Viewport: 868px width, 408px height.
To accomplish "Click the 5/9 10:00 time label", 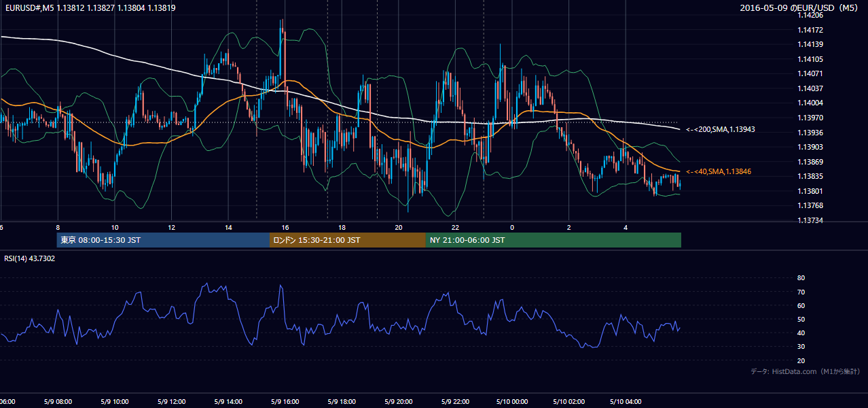I will click(x=114, y=402).
